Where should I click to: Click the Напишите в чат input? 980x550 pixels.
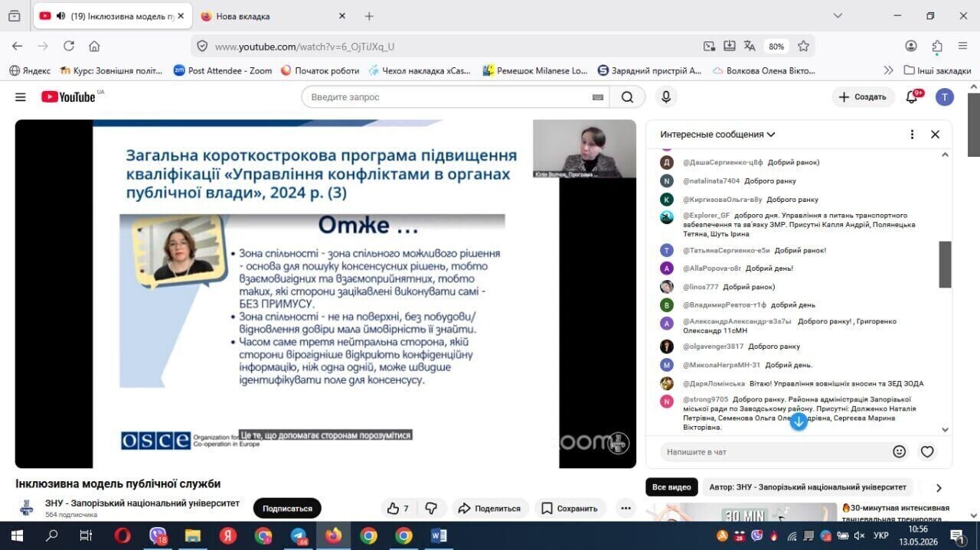click(773, 452)
